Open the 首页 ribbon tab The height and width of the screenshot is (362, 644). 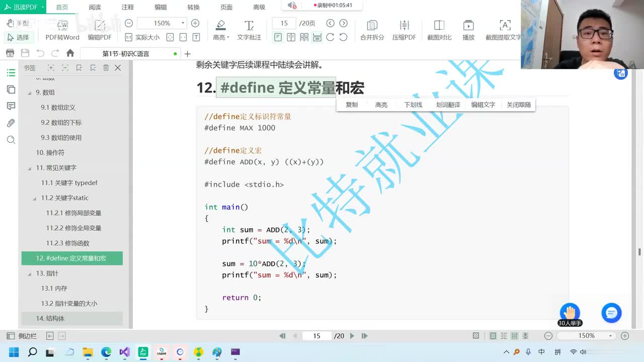(62, 7)
